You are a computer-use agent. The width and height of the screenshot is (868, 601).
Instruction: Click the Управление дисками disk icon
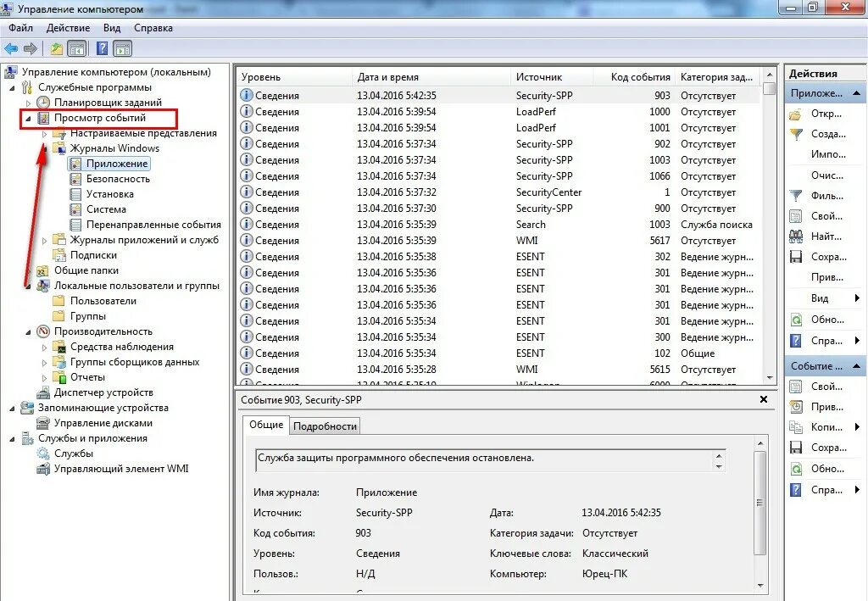tap(43, 423)
